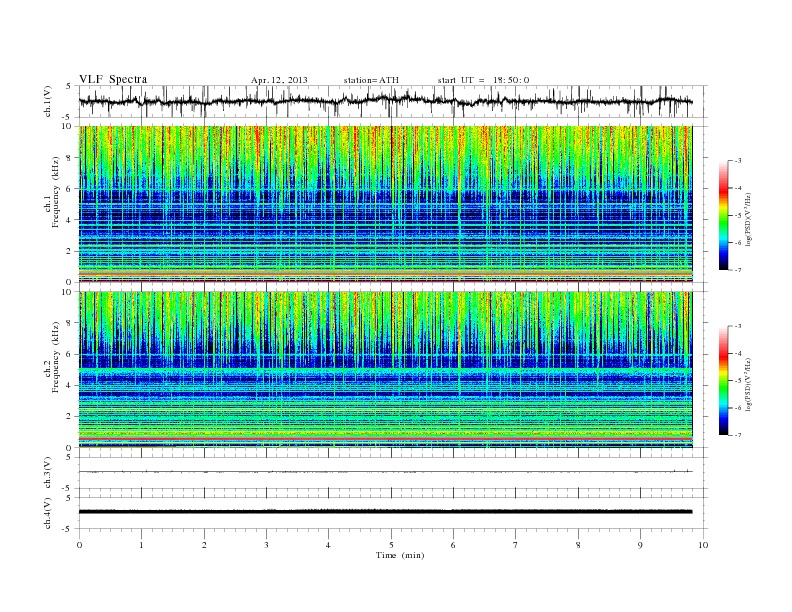This screenshot has width=792, height=612.
Task: Click the "2" tick on the time axis
Action: click(x=204, y=545)
